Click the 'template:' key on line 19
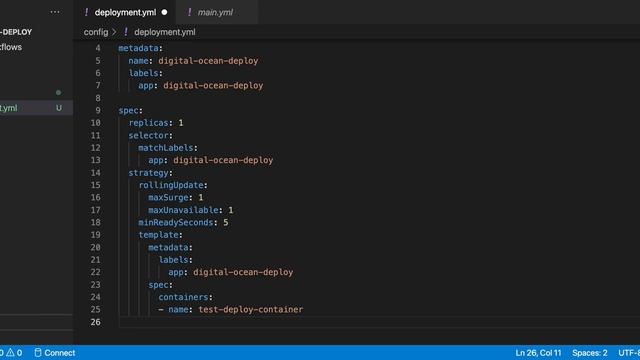The width and height of the screenshot is (640, 360). pos(160,235)
